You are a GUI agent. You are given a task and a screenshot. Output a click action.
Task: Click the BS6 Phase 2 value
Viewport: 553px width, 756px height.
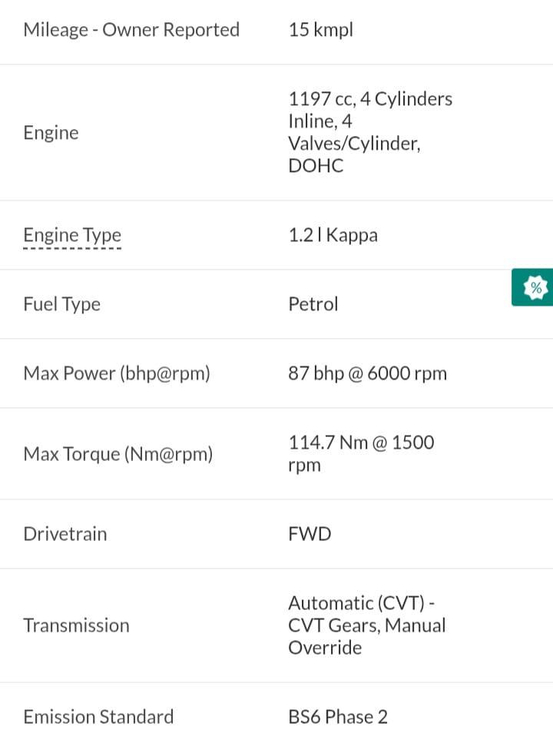[x=338, y=717]
